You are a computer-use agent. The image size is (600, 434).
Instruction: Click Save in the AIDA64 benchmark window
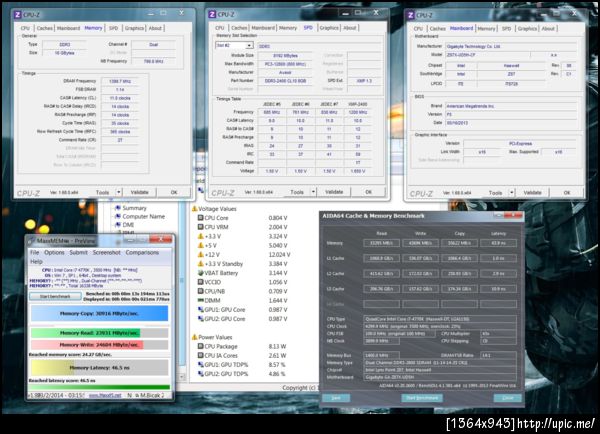[336, 398]
